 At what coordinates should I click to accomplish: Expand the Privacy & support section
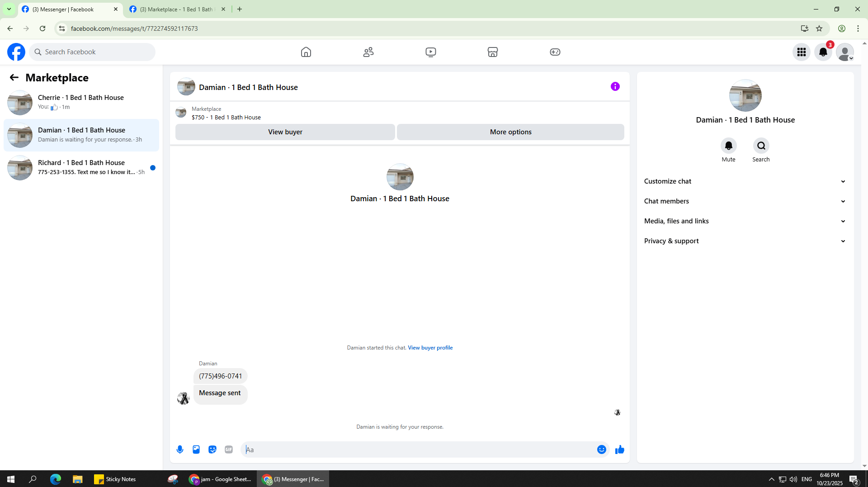(745, 241)
